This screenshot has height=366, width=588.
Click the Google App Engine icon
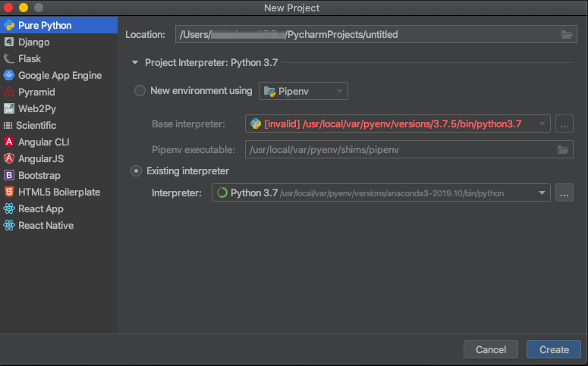(x=9, y=76)
